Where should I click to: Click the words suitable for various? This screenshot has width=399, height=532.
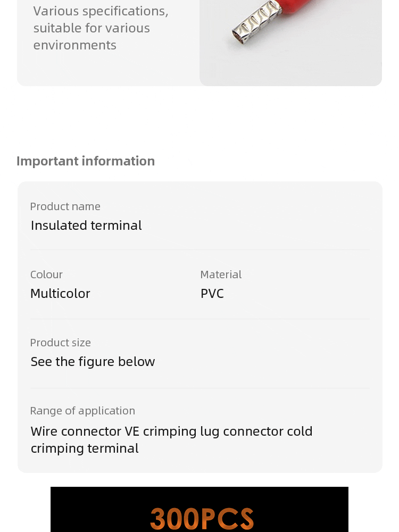(x=92, y=28)
